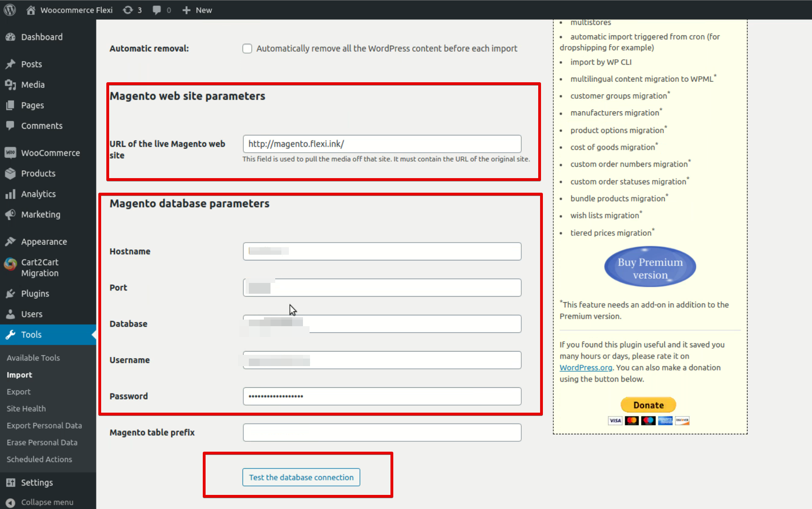Follow the WordPress.org link

[x=586, y=368]
